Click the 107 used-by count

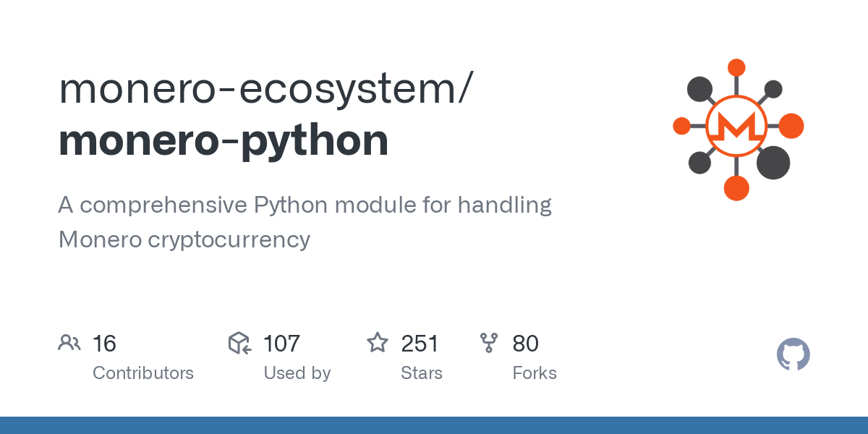281,344
